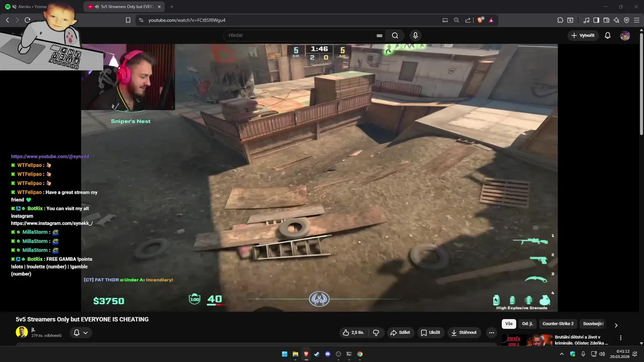Like the video with 2,5 tis. likes
The image size is (644, 362).
click(353, 332)
